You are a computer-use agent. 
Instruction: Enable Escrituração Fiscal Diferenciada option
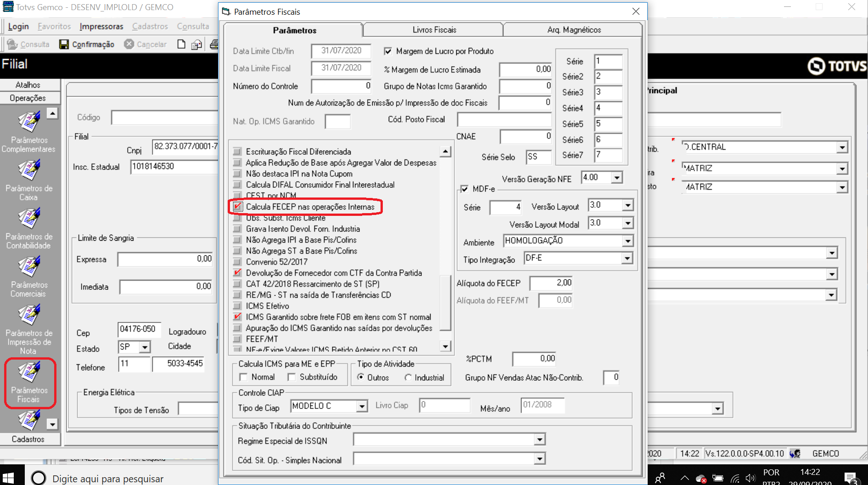237,152
